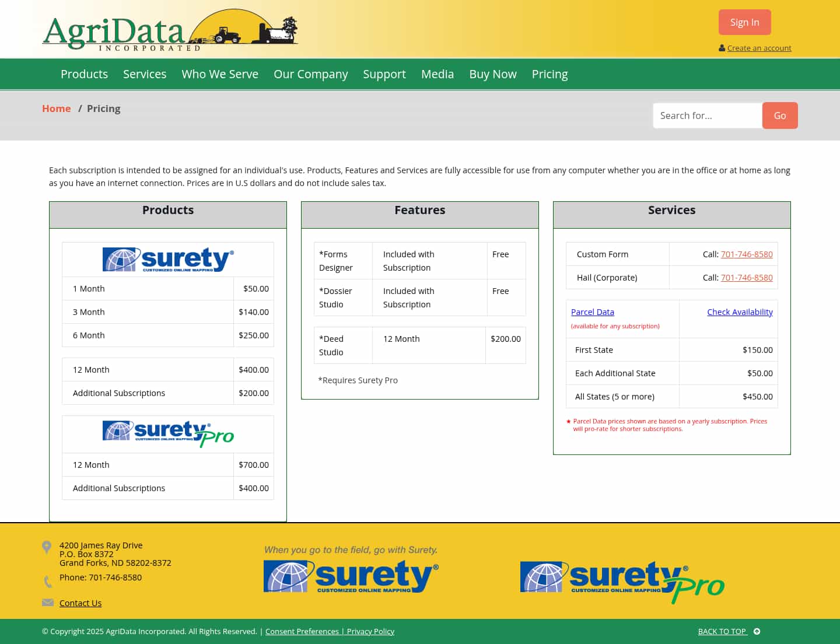This screenshot has height=644, width=840.
Task: Switch to the Buy Now page
Action: 493,73
